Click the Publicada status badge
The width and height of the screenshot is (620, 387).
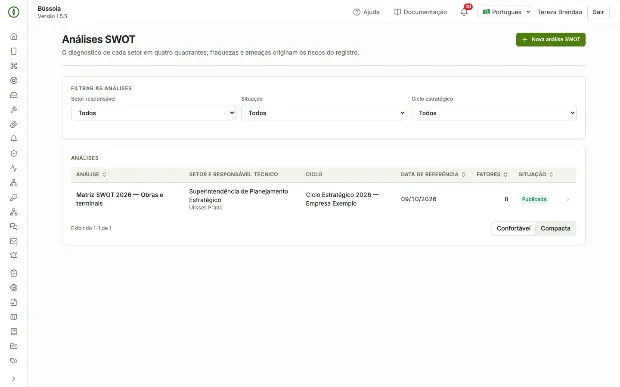point(534,199)
